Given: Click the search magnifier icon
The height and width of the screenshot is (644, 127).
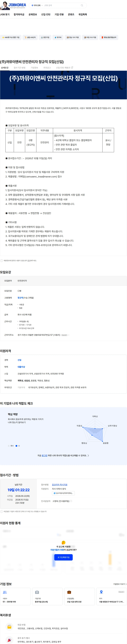Looking at the screenshot, I should [x=82, y=5].
